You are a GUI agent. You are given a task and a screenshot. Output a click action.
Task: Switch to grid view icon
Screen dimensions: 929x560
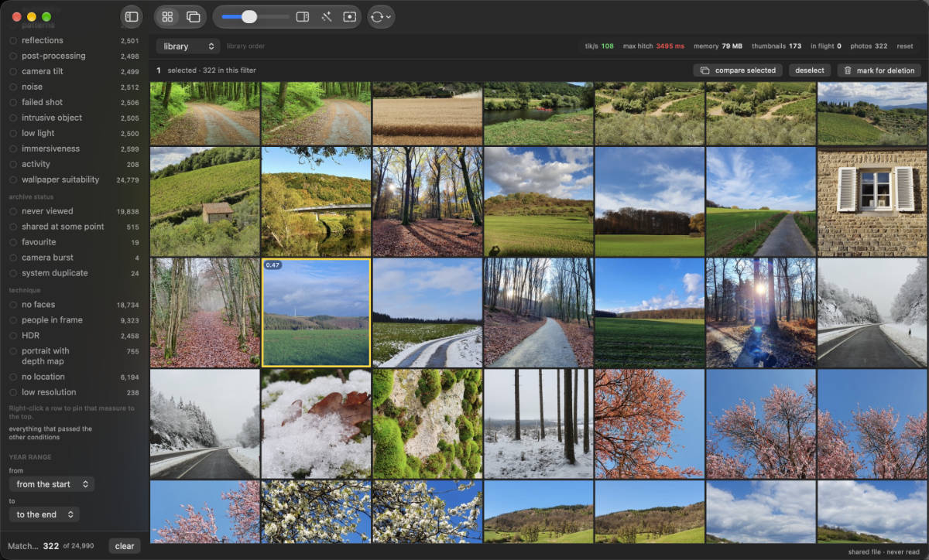(x=167, y=16)
